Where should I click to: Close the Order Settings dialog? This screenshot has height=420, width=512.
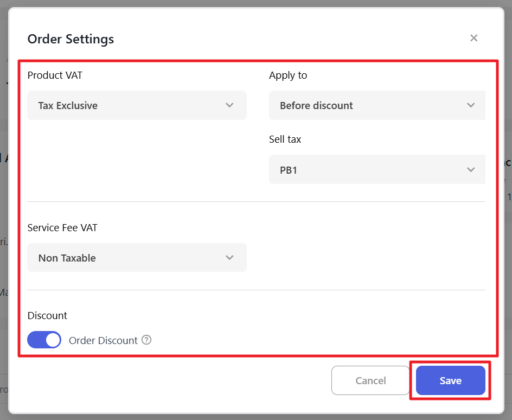click(x=473, y=38)
